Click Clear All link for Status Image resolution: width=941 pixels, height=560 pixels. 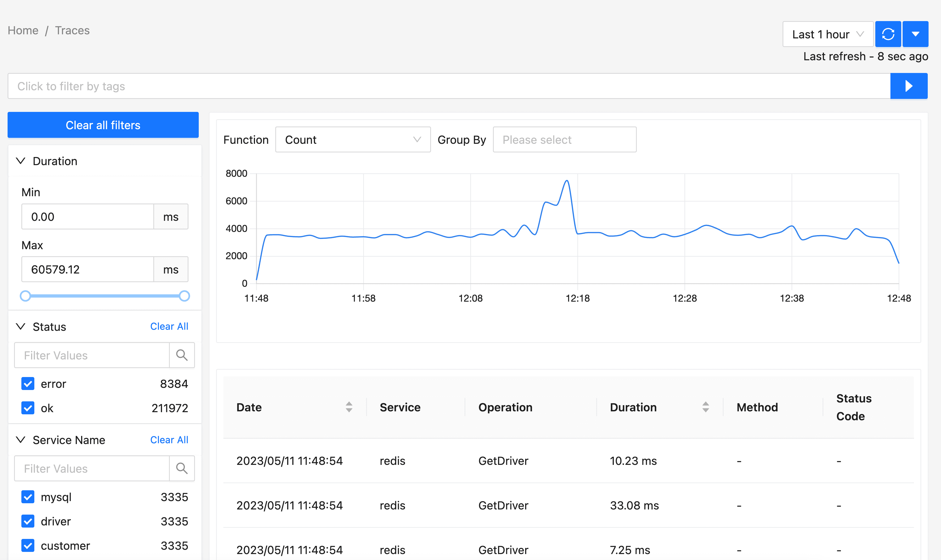[x=169, y=326]
